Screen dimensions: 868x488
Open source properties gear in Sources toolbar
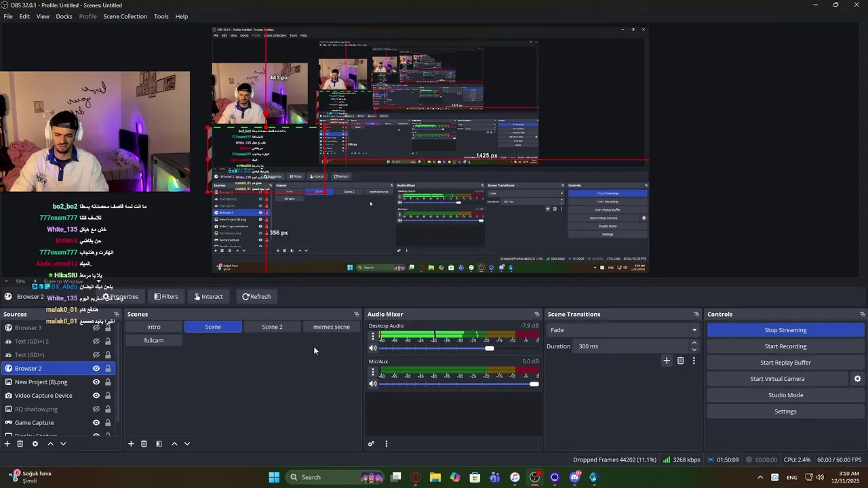click(35, 444)
